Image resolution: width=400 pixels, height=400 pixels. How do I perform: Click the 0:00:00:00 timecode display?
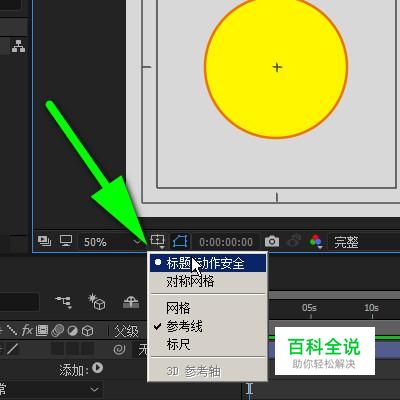[226, 242]
